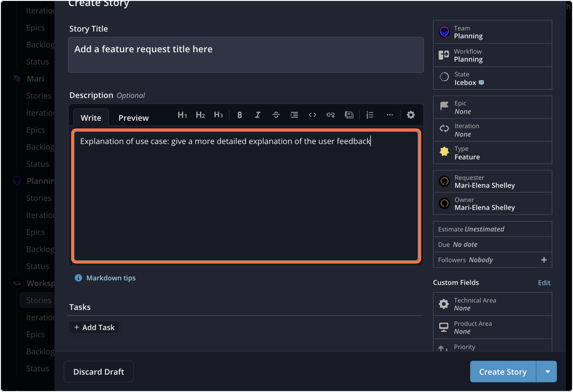
Task: Click the Create Story button
Action: pos(503,372)
